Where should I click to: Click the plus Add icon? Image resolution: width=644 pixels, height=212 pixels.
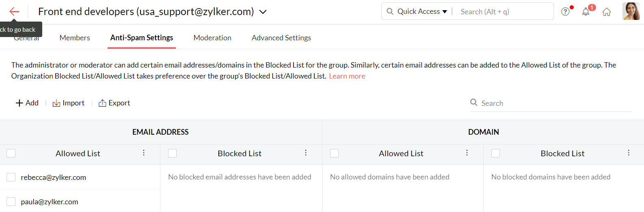click(19, 103)
